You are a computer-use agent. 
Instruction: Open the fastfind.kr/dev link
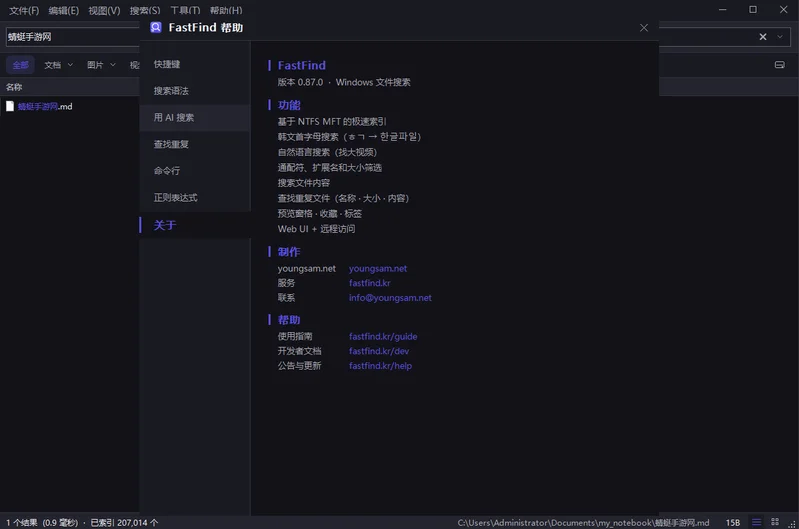(x=379, y=351)
